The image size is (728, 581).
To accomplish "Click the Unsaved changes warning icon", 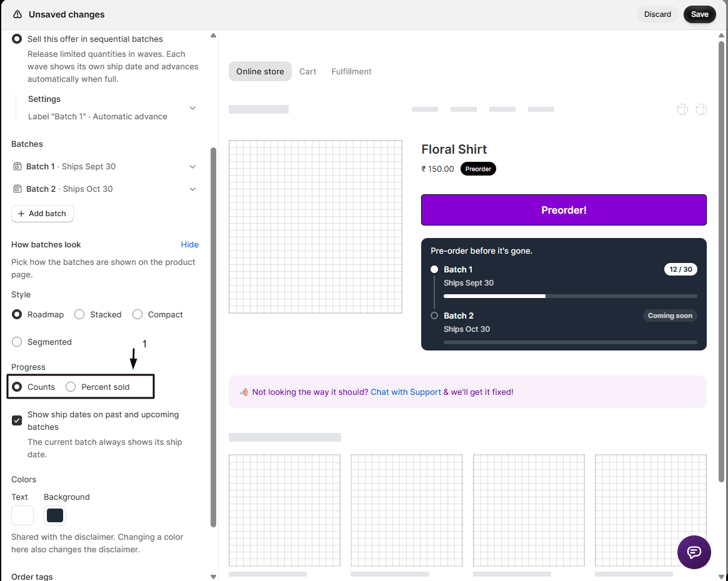I will click(17, 14).
